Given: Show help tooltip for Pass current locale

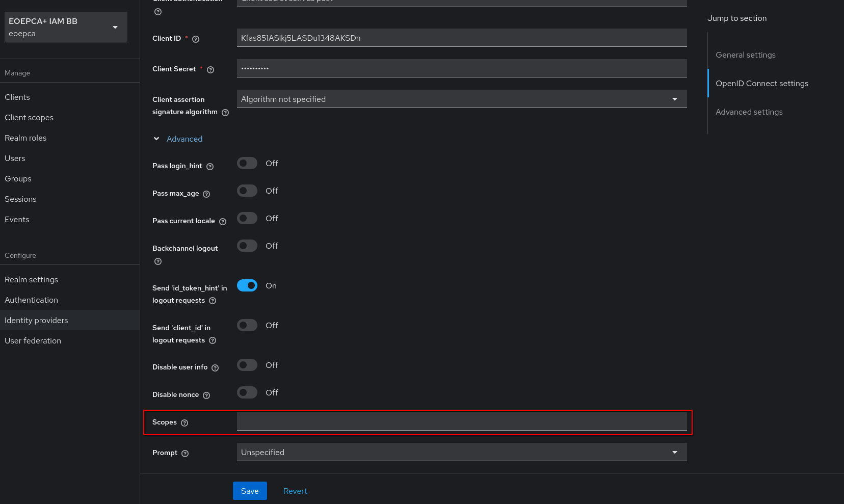Looking at the screenshot, I should point(223,222).
